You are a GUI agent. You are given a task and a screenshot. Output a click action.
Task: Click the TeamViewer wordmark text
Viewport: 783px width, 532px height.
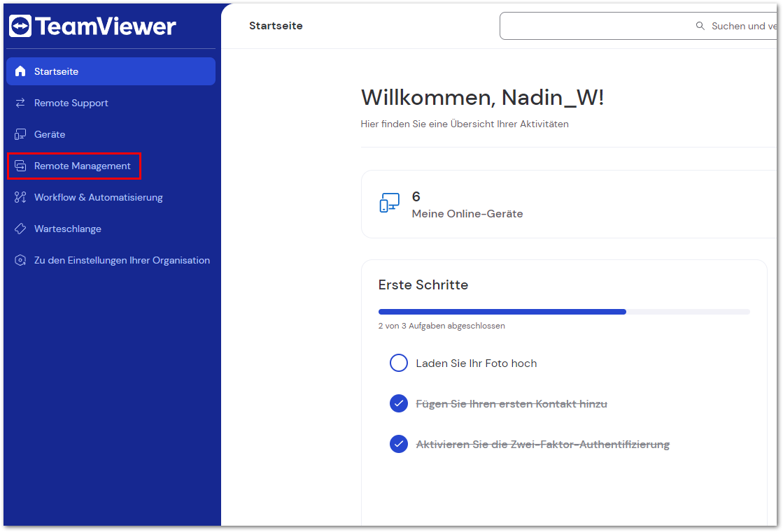point(106,27)
